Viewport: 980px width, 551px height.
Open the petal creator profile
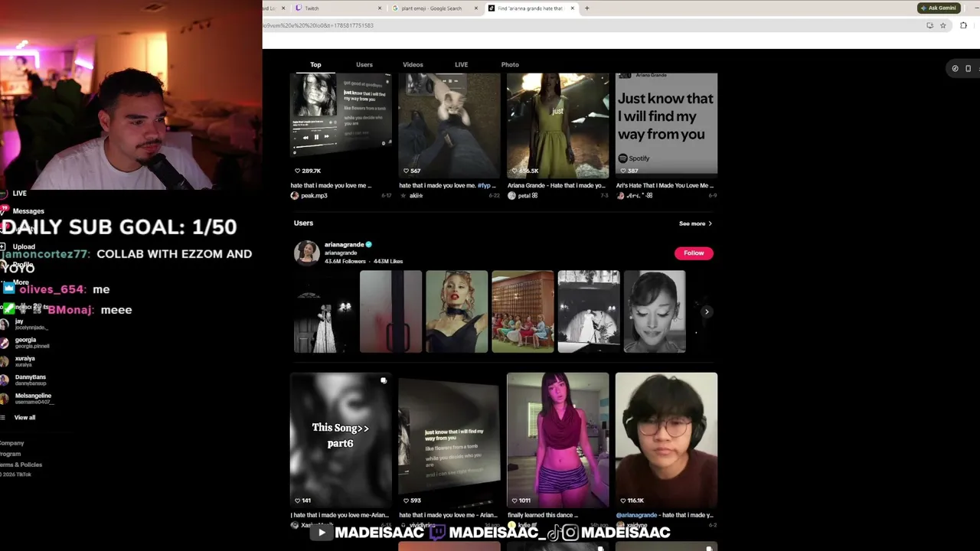[x=528, y=196]
